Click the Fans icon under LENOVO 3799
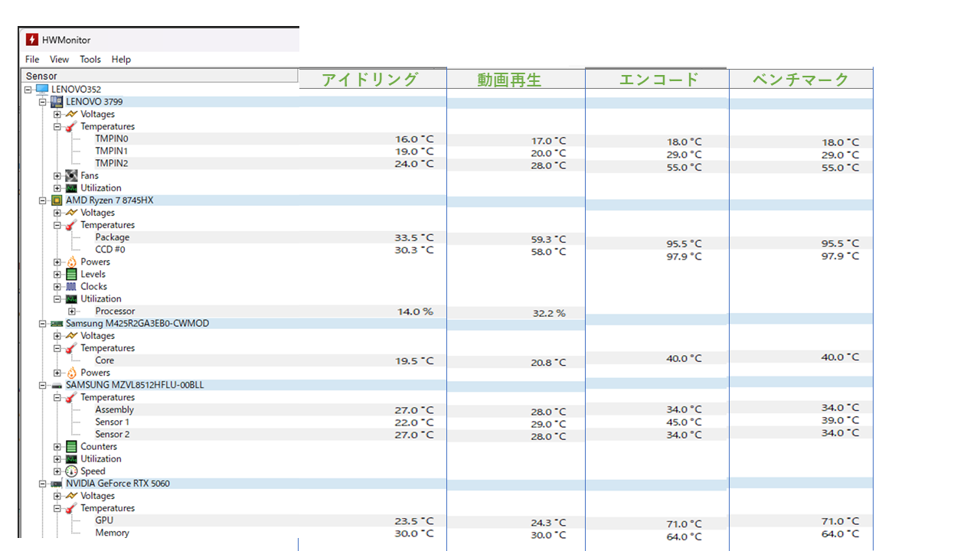This screenshot has width=980, height=551. click(71, 176)
